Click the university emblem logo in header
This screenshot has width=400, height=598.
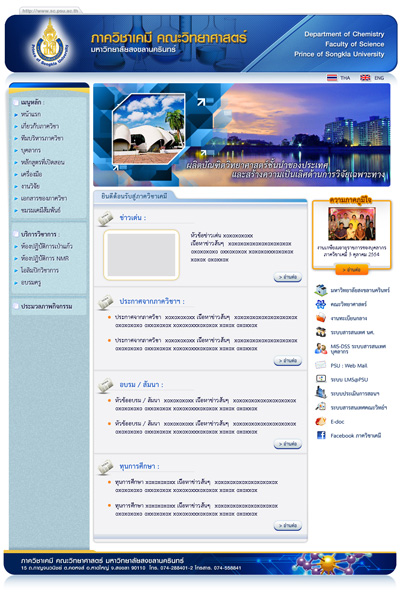pyautogui.click(x=50, y=44)
